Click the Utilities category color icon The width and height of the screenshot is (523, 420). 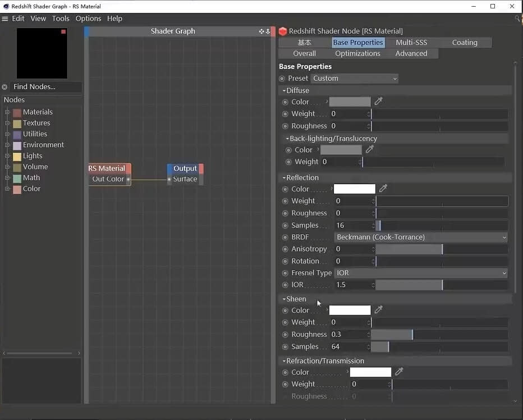tap(17, 135)
